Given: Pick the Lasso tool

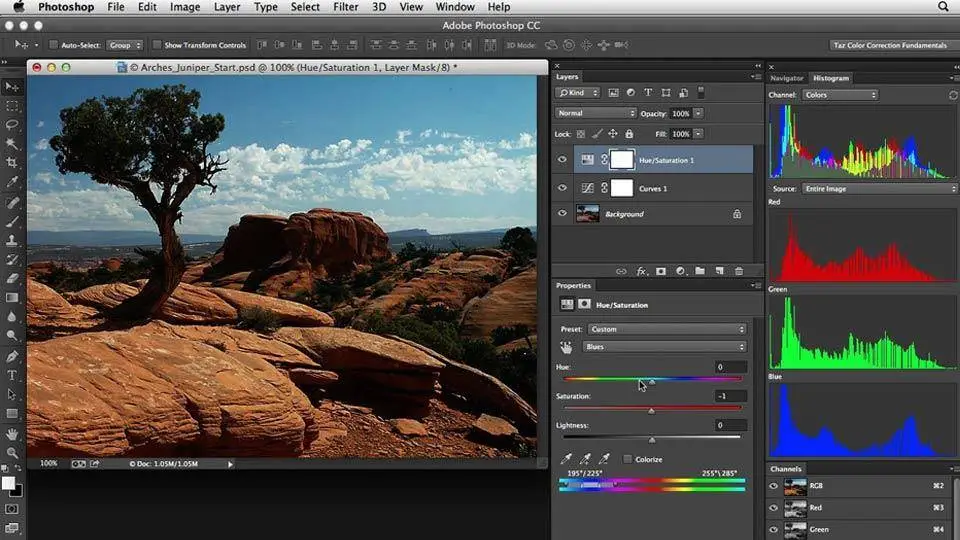Looking at the screenshot, I should [12, 125].
